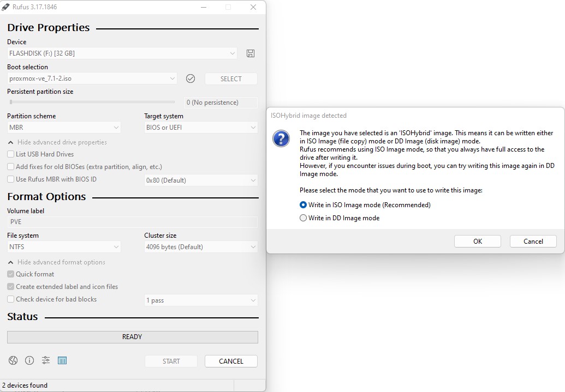The width and height of the screenshot is (565, 392).
Task: Open the Boot selection dropdown
Action: [92, 79]
